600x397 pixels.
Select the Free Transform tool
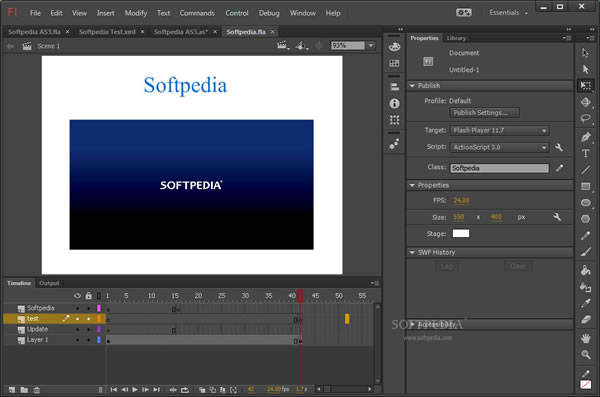[585, 85]
